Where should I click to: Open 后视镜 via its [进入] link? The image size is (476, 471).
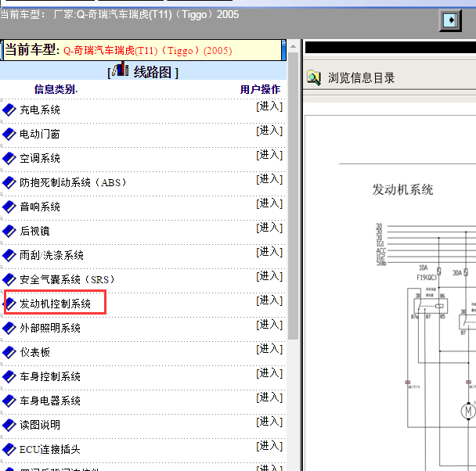(269, 228)
